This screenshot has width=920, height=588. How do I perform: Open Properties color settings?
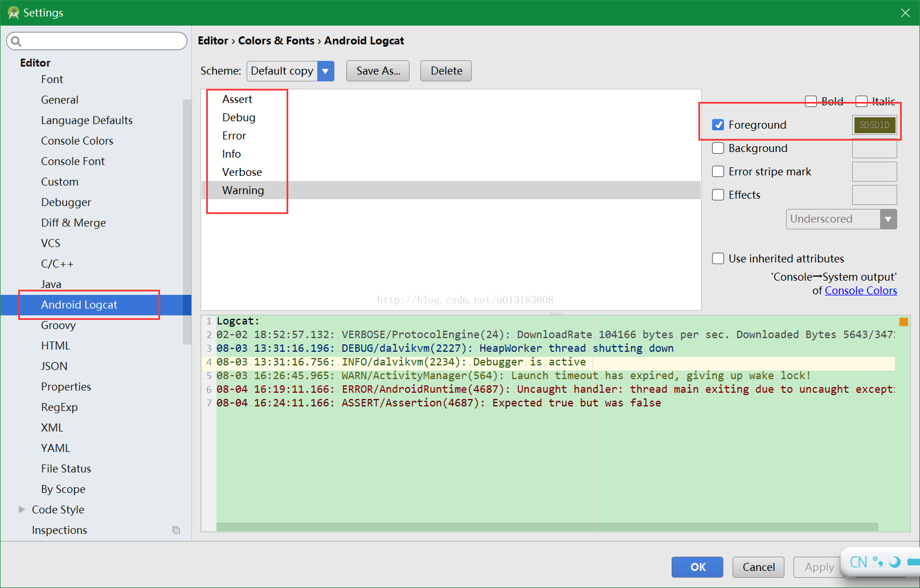click(66, 386)
